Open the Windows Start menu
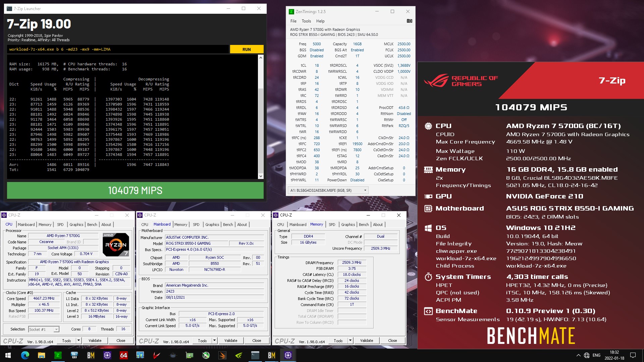This screenshot has height=362, width=644. 8,355
